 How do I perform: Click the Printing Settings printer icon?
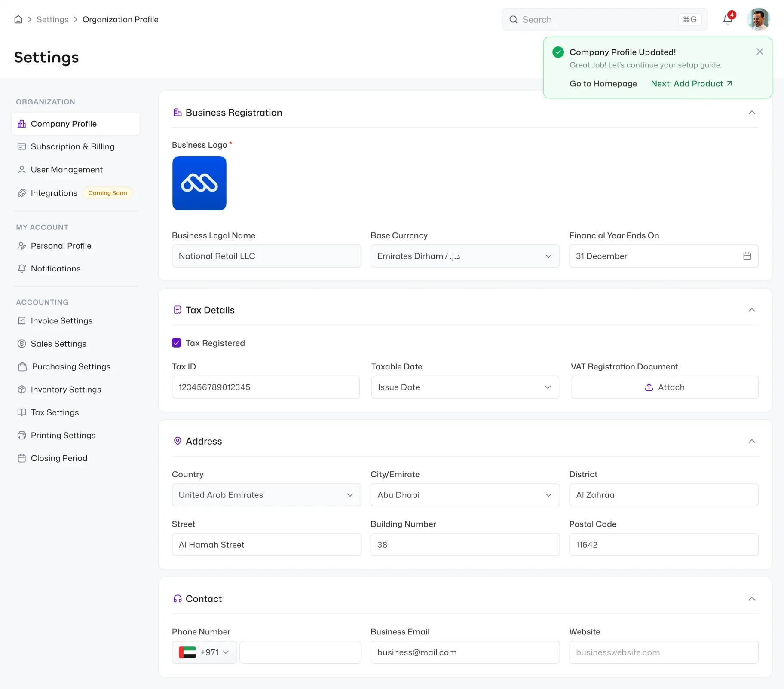[x=21, y=436]
